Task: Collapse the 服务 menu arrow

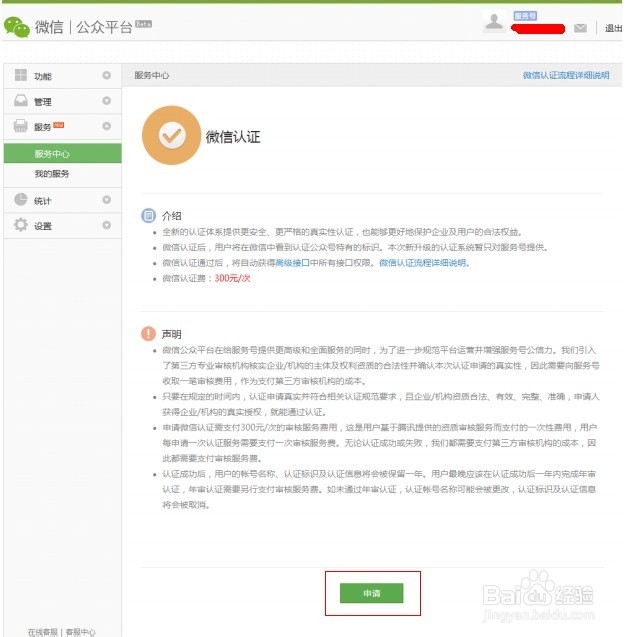Action: pos(106,126)
